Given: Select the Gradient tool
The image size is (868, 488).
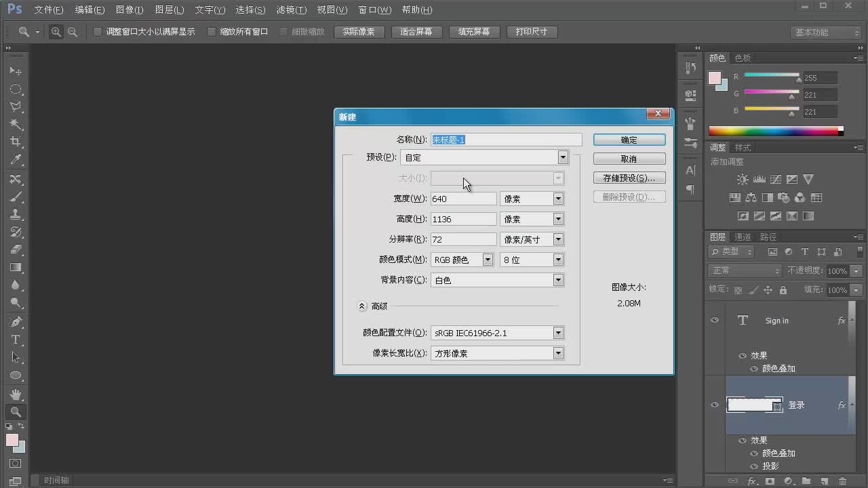Looking at the screenshot, I should [x=16, y=267].
